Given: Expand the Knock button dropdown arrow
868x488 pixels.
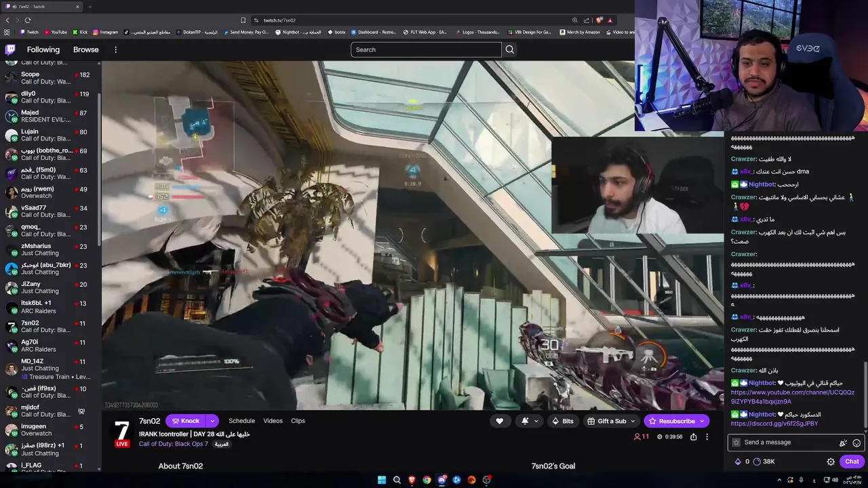Looking at the screenshot, I should click(x=212, y=421).
